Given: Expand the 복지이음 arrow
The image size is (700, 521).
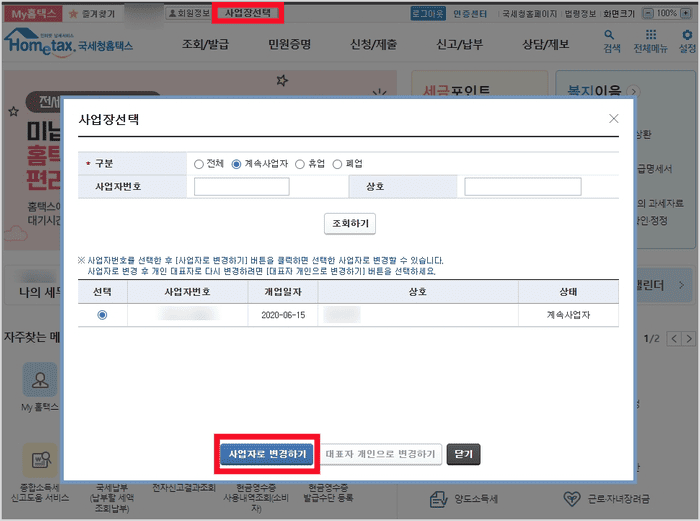Looking at the screenshot, I should point(634,91).
